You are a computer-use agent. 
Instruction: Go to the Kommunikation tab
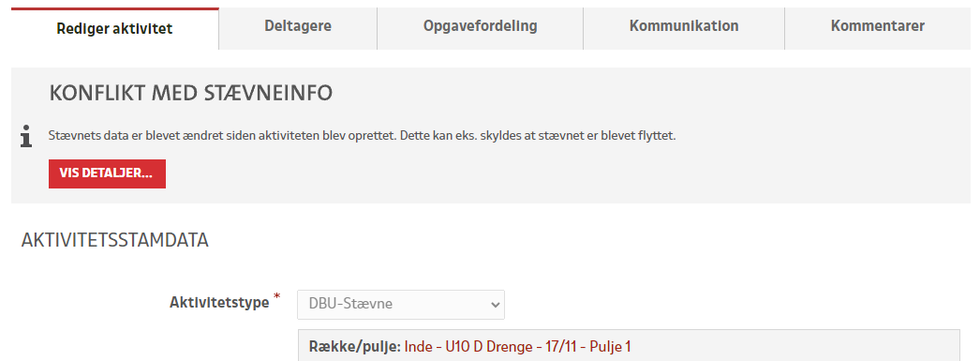pyautogui.click(x=684, y=26)
